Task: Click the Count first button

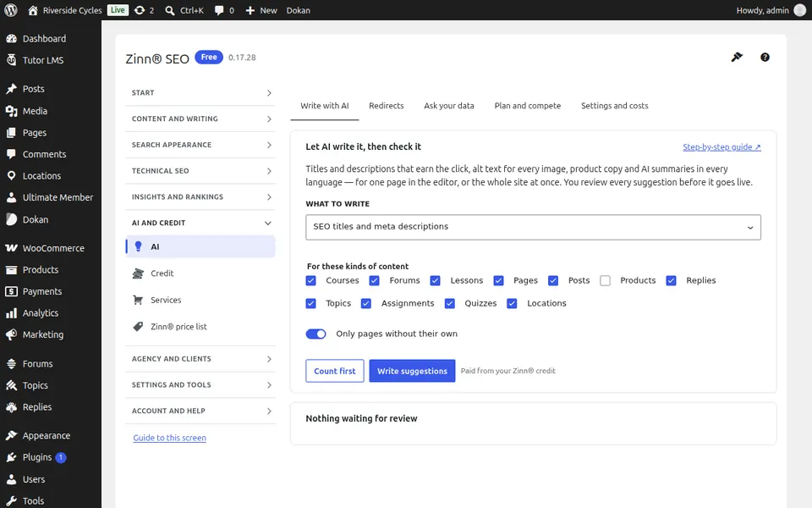Action: (x=335, y=371)
